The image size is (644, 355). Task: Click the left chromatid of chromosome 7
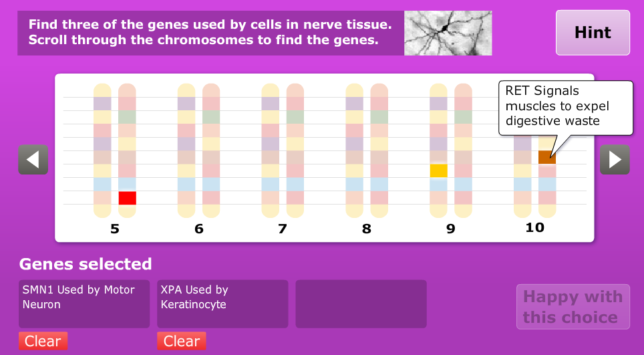pos(270,150)
